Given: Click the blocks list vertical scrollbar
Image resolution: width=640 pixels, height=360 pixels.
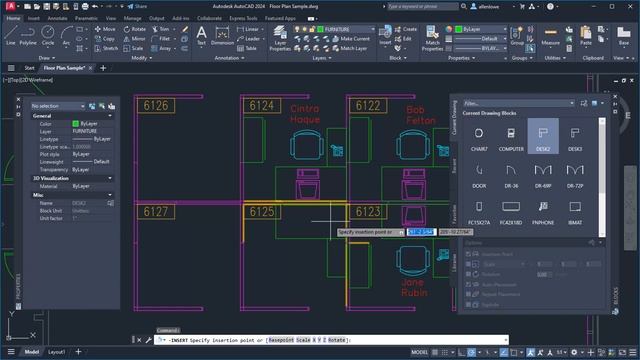Looking at the screenshot, I should (602, 178).
